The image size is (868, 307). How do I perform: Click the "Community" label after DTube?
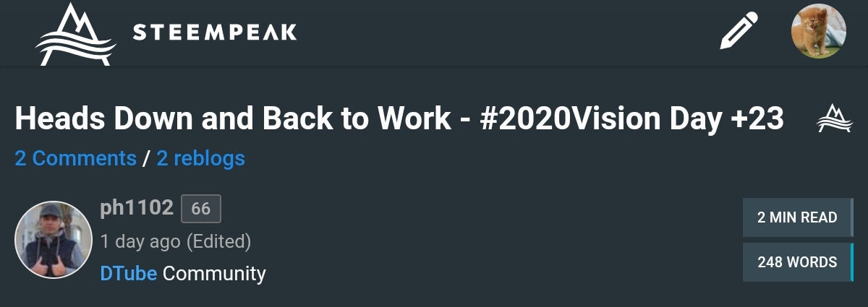214,274
